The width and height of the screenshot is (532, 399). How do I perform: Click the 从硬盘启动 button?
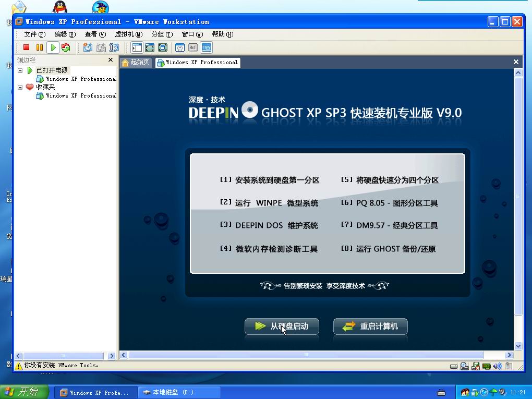(282, 327)
